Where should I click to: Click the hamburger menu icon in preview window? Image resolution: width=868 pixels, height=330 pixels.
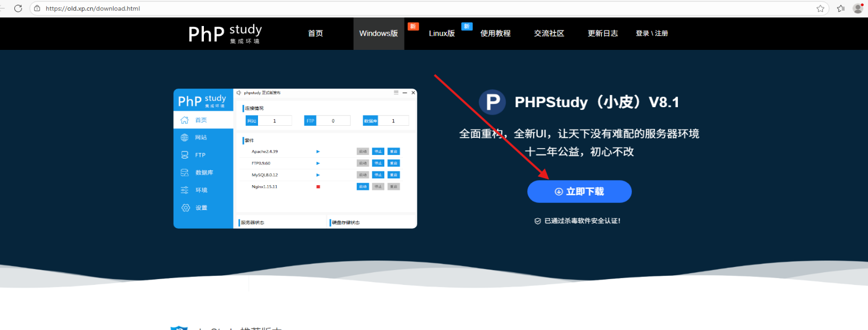pos(396,92)
